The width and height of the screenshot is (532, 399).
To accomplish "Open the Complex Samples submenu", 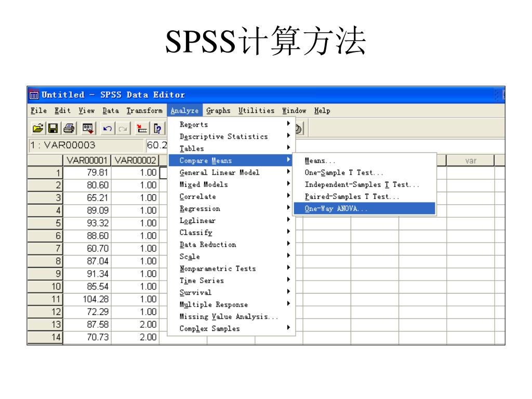I will pos(232,329).
